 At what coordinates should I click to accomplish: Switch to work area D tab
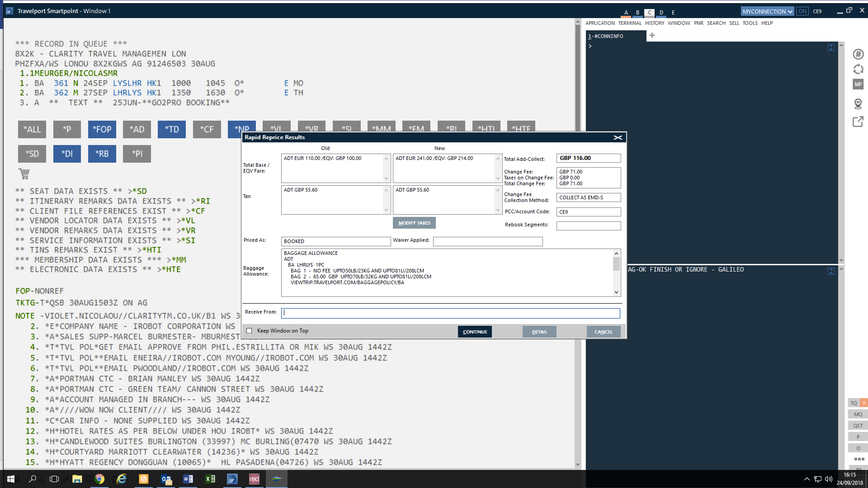coord(661,13)
